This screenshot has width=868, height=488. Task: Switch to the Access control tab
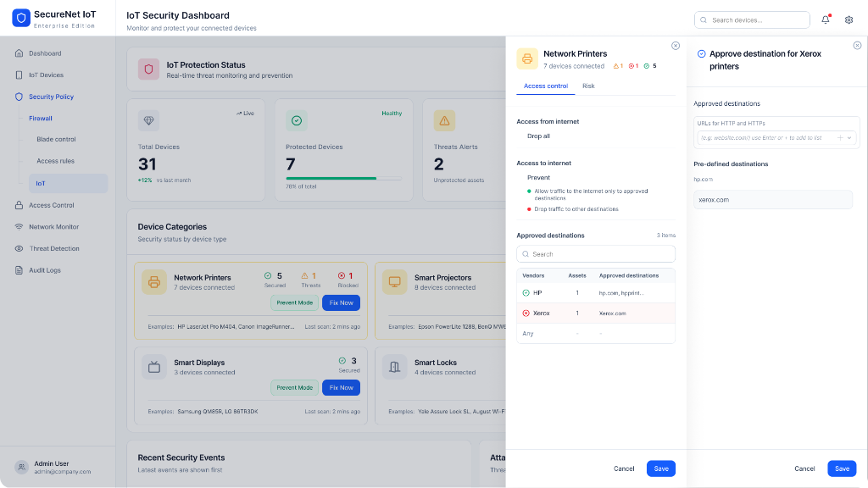545,86
